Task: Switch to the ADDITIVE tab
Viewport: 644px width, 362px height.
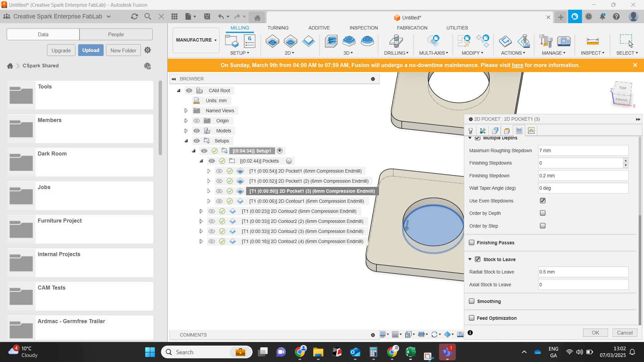Action: point(319,28)
